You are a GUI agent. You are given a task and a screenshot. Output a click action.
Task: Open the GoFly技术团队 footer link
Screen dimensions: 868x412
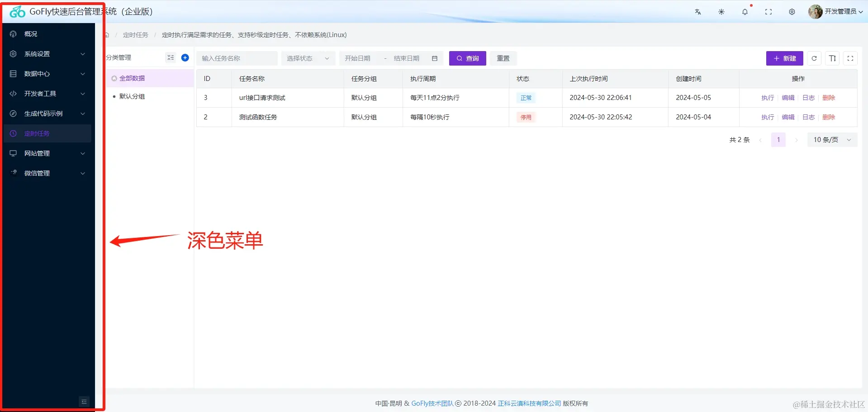point(432,403)
